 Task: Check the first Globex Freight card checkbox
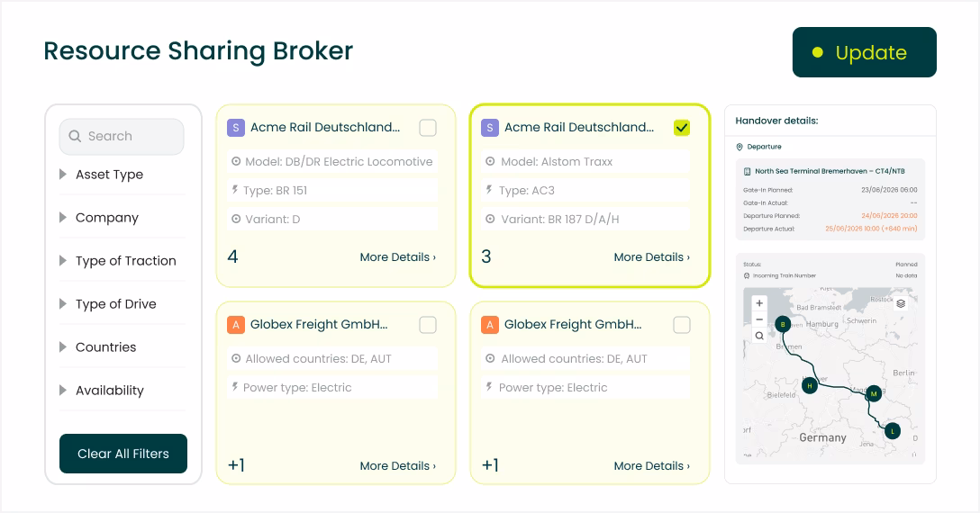tap(428, 325)
